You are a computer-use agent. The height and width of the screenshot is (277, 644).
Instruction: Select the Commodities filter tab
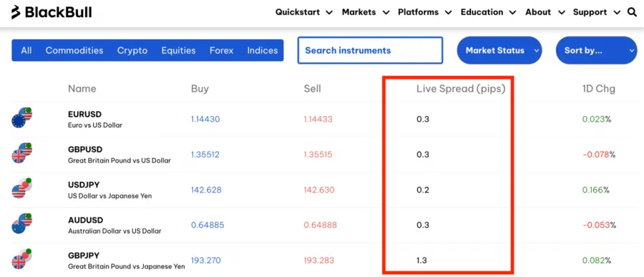pos(74,51)
